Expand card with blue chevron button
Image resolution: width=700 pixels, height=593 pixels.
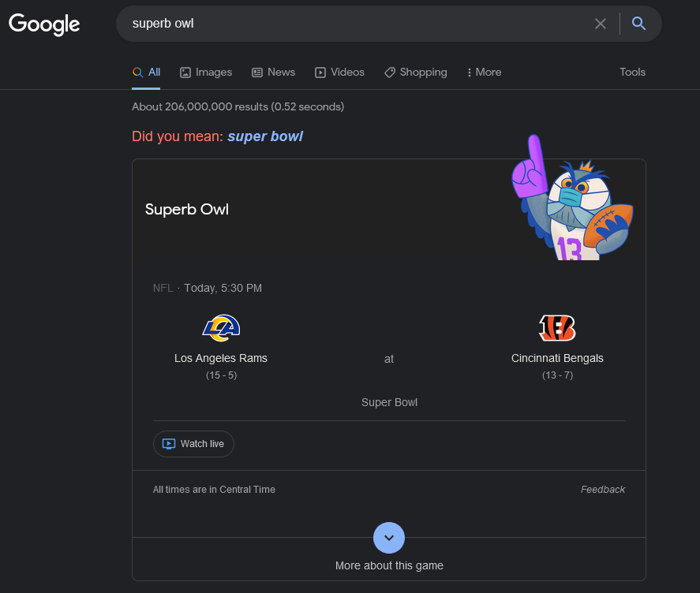click(x=389, y=538)
